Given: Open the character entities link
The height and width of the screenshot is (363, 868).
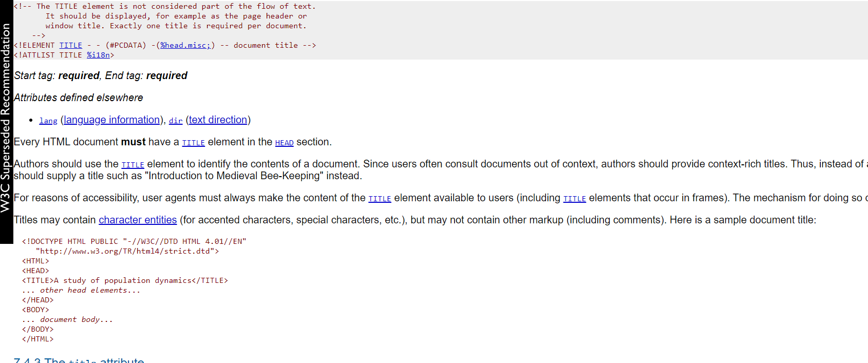Looking at the screenshot, I should coord(138,220).
